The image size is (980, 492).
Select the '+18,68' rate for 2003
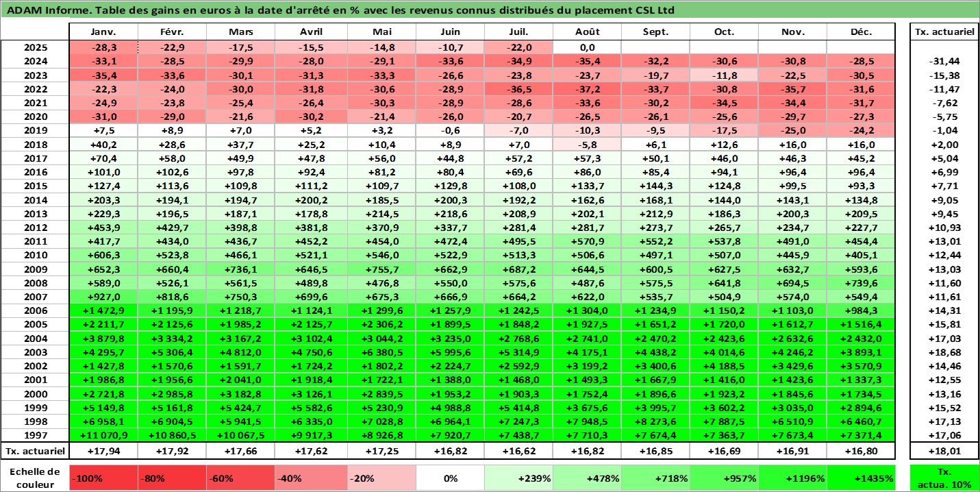(x=944, y=352)
